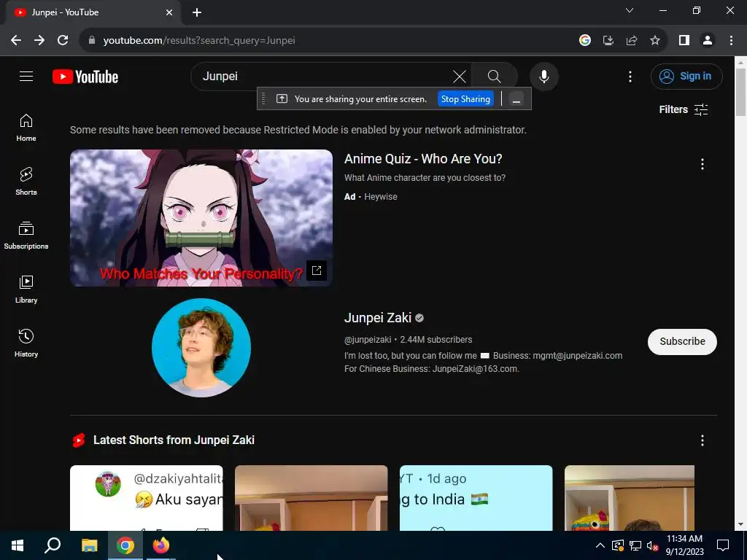Click Stop Sharing button
Screen dimensions: 747x560
(x=465, y=99)
